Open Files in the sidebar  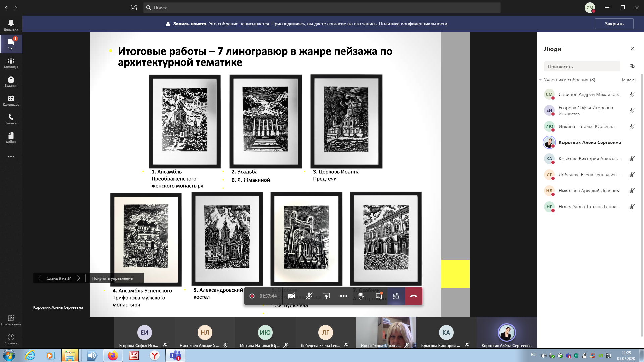coord(11,138)
